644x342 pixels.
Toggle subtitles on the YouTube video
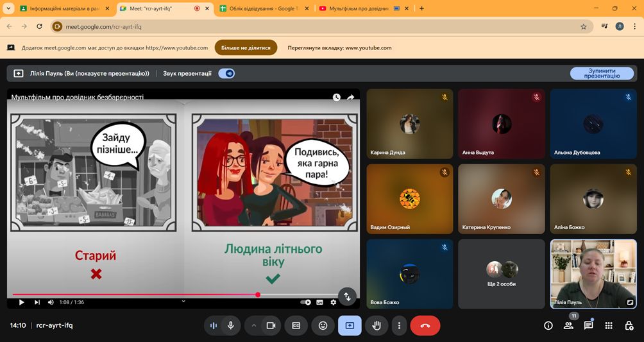[x=320, y=302]
